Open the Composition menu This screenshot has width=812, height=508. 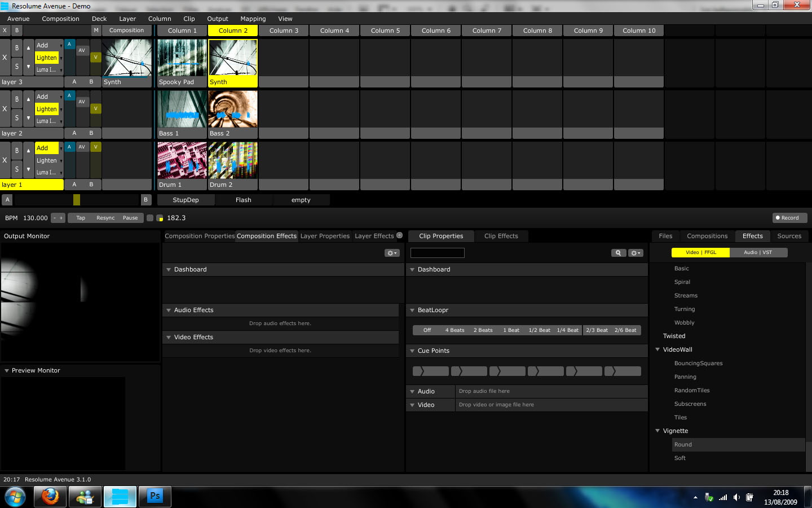(x=60, y=19)
